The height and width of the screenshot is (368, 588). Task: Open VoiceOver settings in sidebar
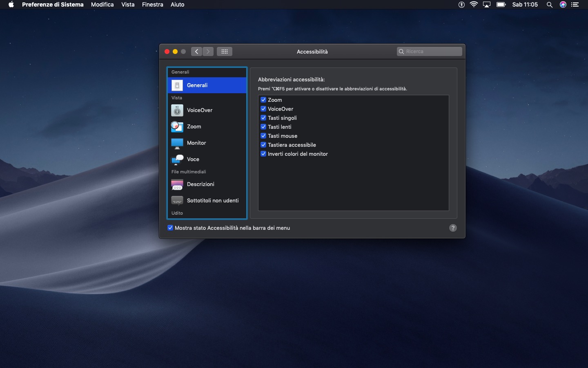click(199, 110)
